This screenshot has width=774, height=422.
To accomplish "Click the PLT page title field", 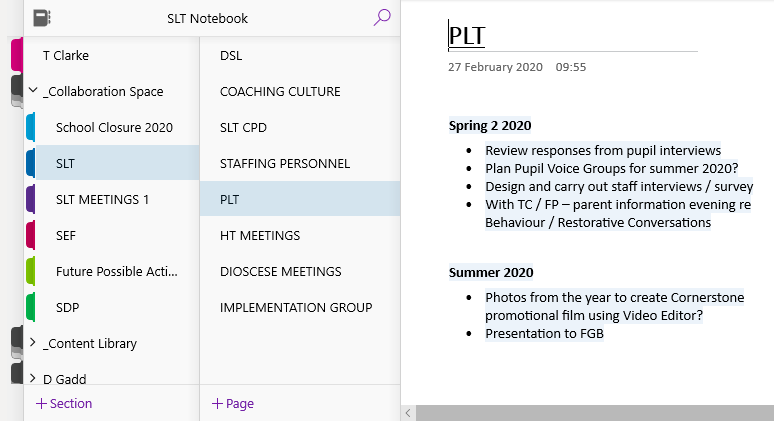I will [573, 37].
